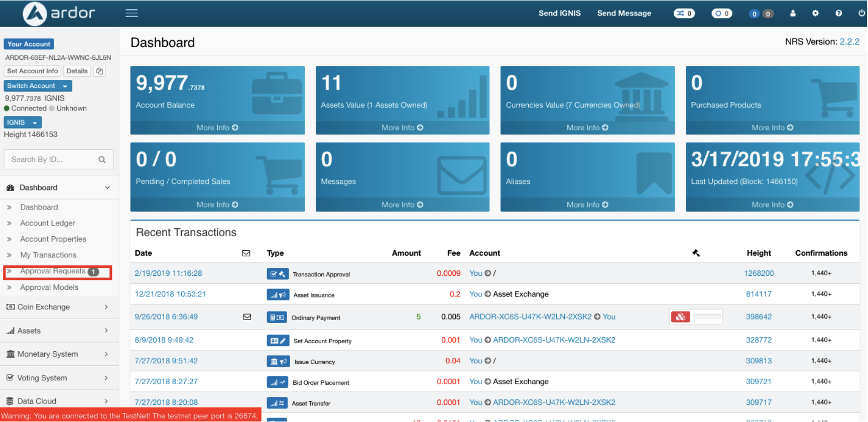
Task: Click the user profile icon in header
Action: point(793,13)
